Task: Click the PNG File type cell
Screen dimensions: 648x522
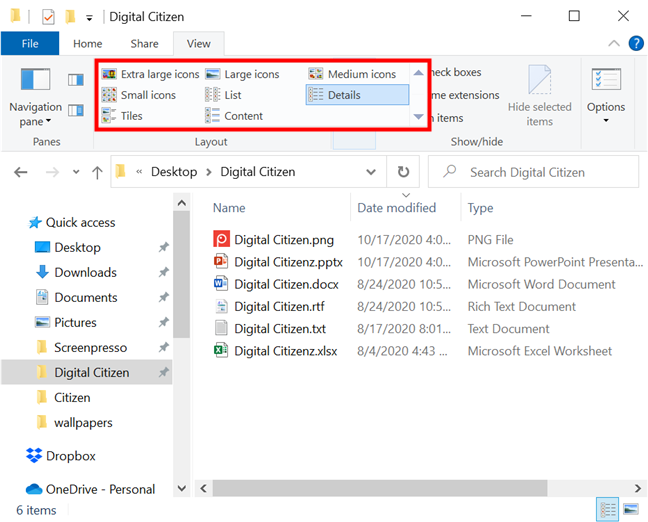Action: 490,240
